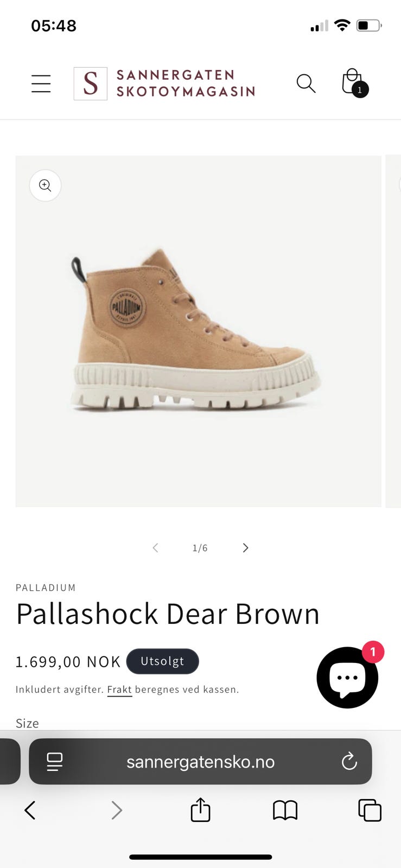Viewport: 401px width, 868px height.
Task: Open the hamburger navigation menu
Action: click(x=41, y=84)
